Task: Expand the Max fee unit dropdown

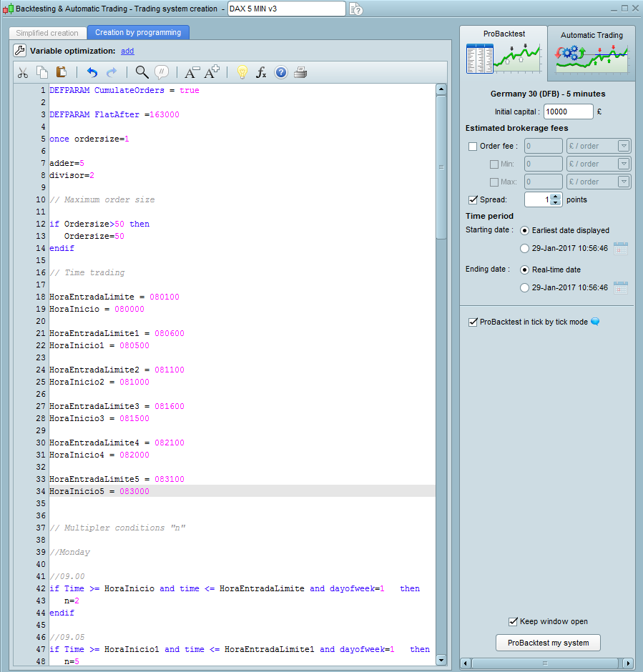Action: pos(623,182)
